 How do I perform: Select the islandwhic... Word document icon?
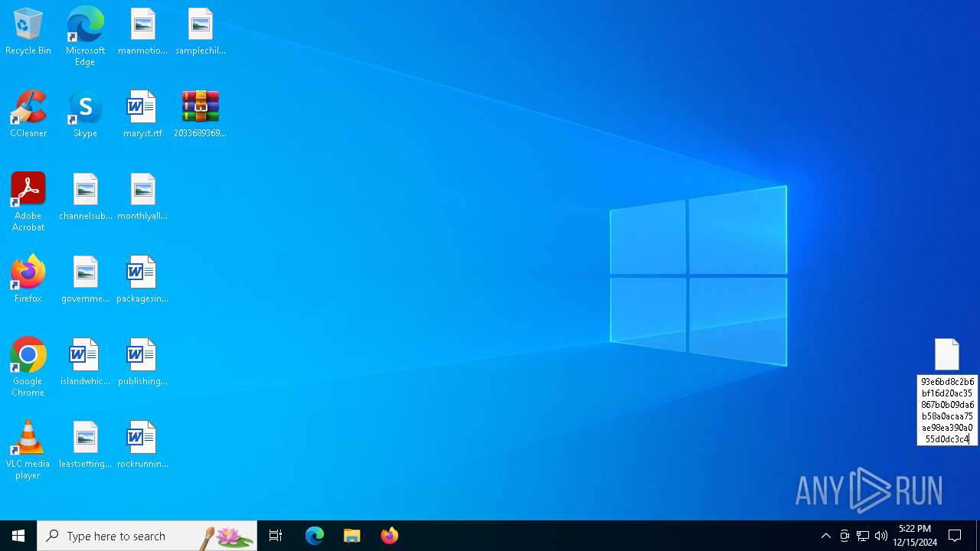coord(85,363)
